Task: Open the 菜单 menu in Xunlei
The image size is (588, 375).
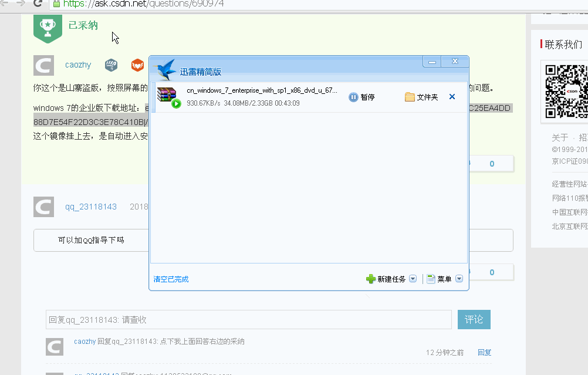Action: (439, 279)
